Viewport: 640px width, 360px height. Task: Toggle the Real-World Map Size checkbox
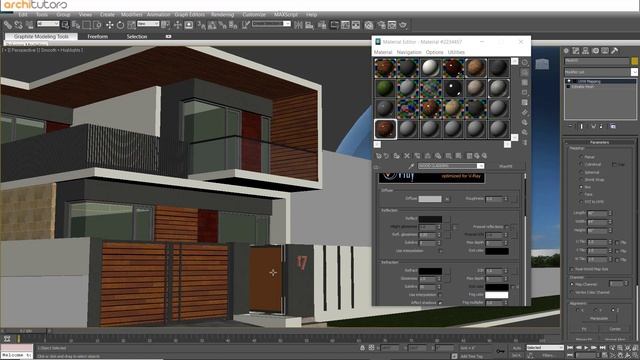[571, 269]
